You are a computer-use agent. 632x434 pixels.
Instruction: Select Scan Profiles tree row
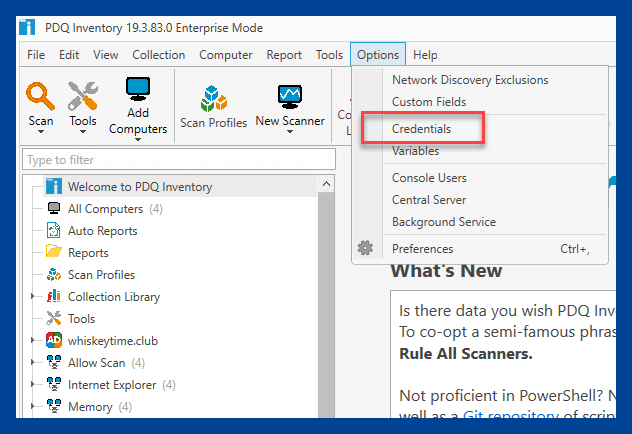(x=101, y=274)
